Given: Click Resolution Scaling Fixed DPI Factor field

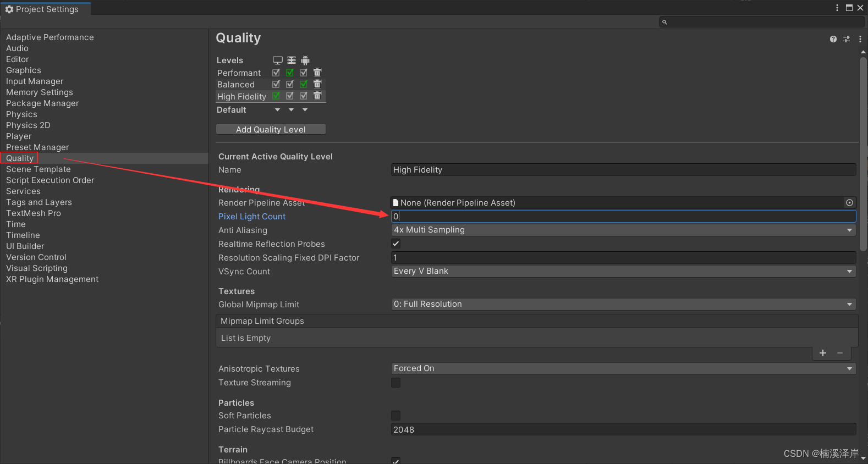Looking at the screenshot, I should coord(623,257).
